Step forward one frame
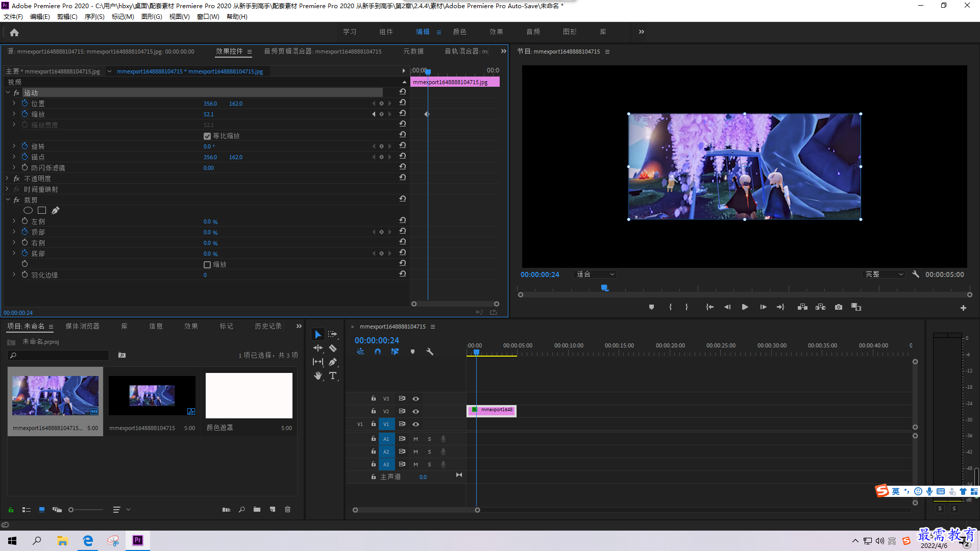Viewport: 980px width, 551px height. (763, 307)
